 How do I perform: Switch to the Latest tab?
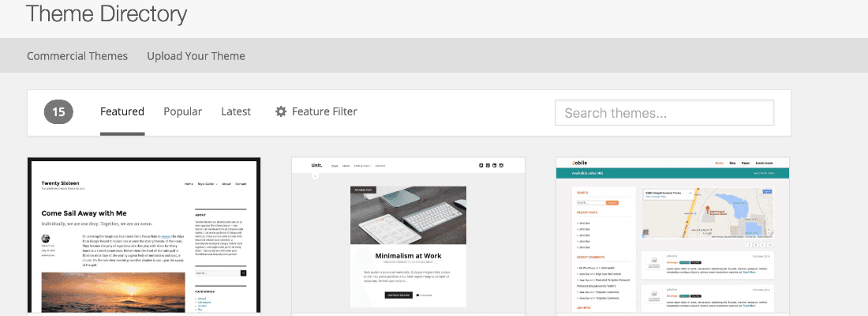[236, 111]
